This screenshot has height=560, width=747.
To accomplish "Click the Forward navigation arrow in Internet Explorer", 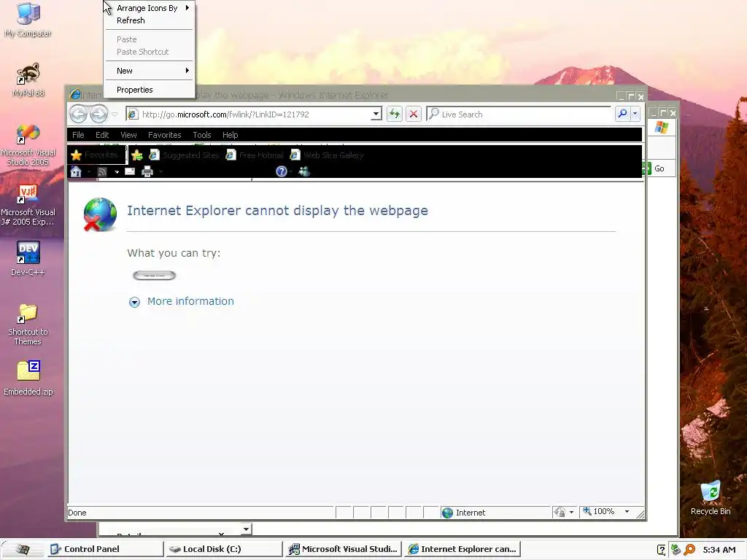I will point(99,114).
